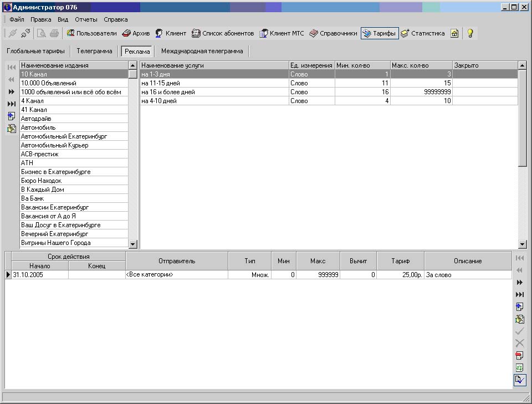Open the Архив section
The width and height of the screenshot is (532, 404).
[x=136, y=33]
